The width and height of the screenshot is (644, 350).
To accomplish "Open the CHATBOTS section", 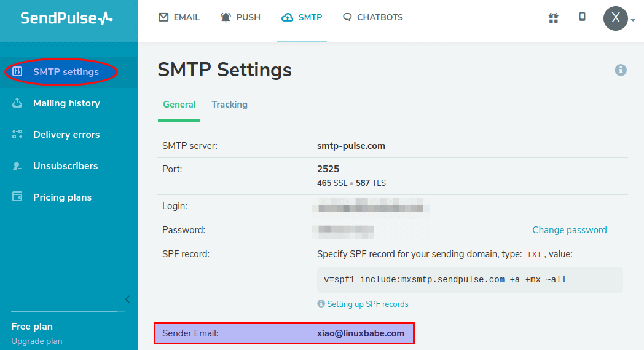I will click(373, 17).
